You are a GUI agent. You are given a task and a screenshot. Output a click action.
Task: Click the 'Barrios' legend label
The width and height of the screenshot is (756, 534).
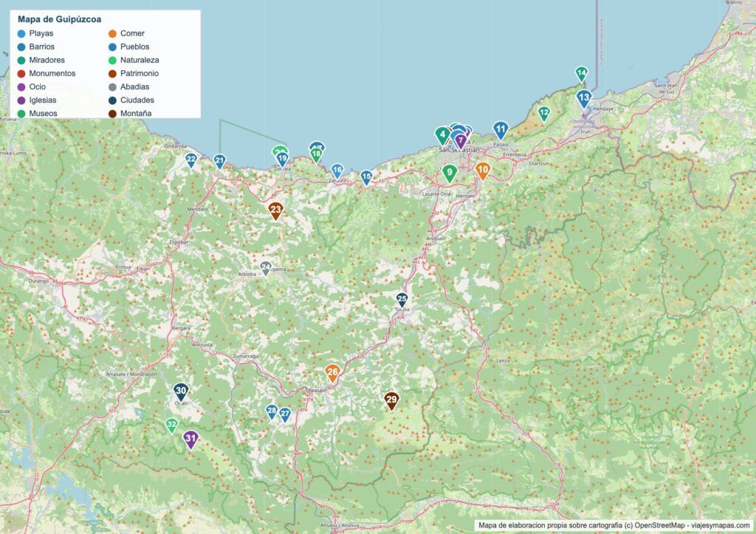pyautogui.click(x=42, y=47)
